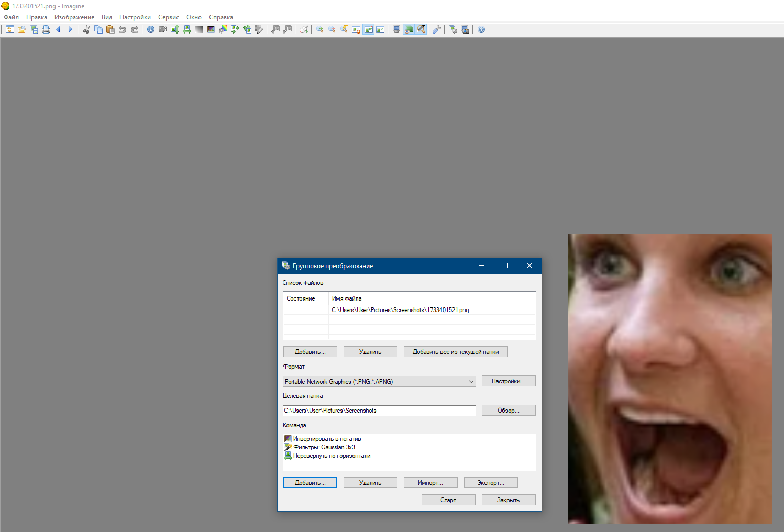
Task: Open image information with blue info icon
Action: click(151, 29)
